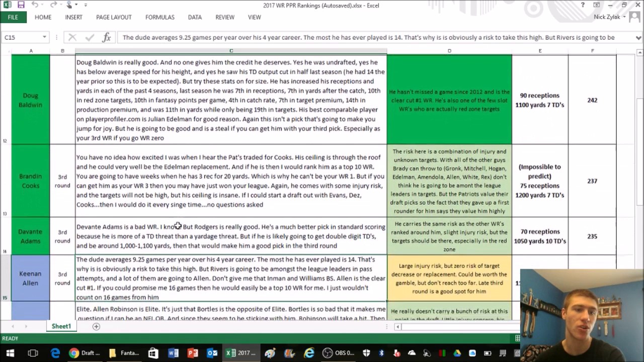Open Microsoft Store on the taskbar

[153, 353]
